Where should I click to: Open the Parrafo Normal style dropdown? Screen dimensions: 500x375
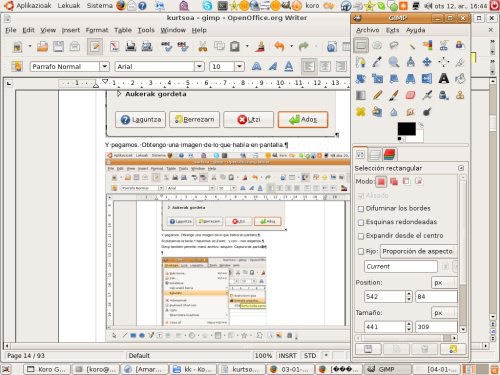pos(104,66)
